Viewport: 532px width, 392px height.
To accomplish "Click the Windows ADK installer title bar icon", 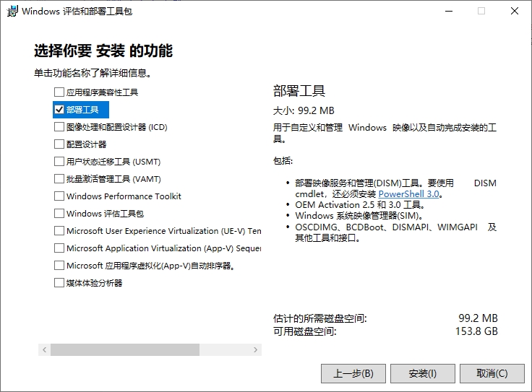I will point(12,11).
